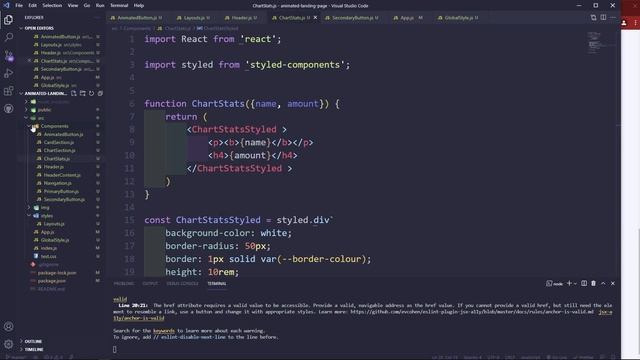Refresh the Explorer file tree
Screen dimensions: 640x360
(x=91, y=93)
